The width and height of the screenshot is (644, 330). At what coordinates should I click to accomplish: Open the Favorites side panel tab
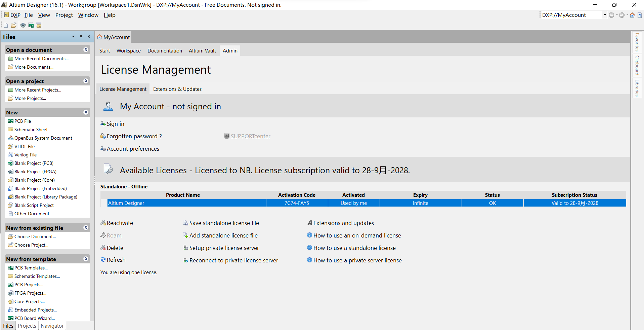(x=637, y=42)
